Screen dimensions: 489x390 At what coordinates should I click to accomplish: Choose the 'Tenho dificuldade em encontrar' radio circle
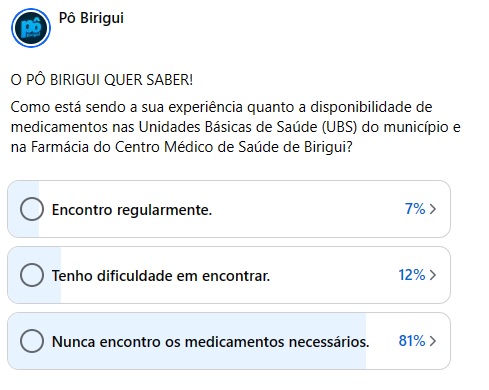point(32,275)
